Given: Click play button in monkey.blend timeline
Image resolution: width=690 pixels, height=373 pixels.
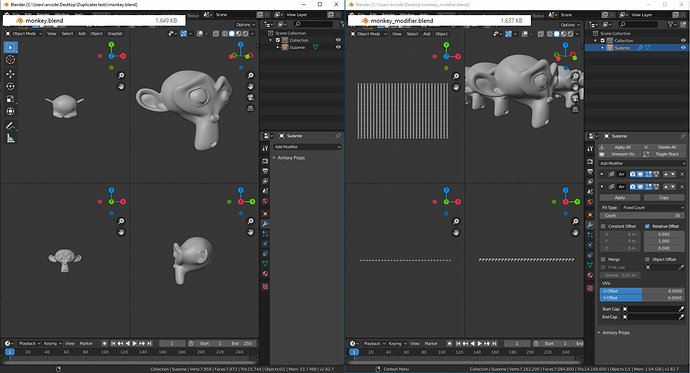Looking at the screenshot, I should coord(135,344).
